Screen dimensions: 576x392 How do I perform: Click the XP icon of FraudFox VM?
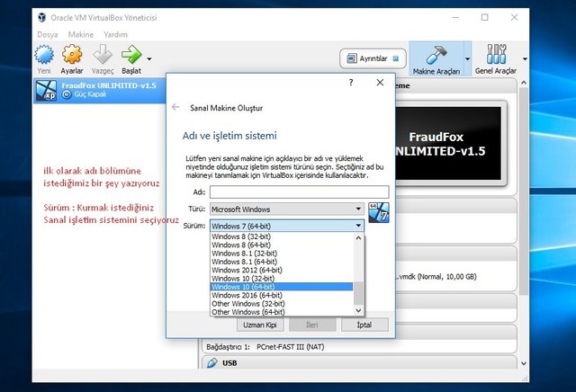46,90
